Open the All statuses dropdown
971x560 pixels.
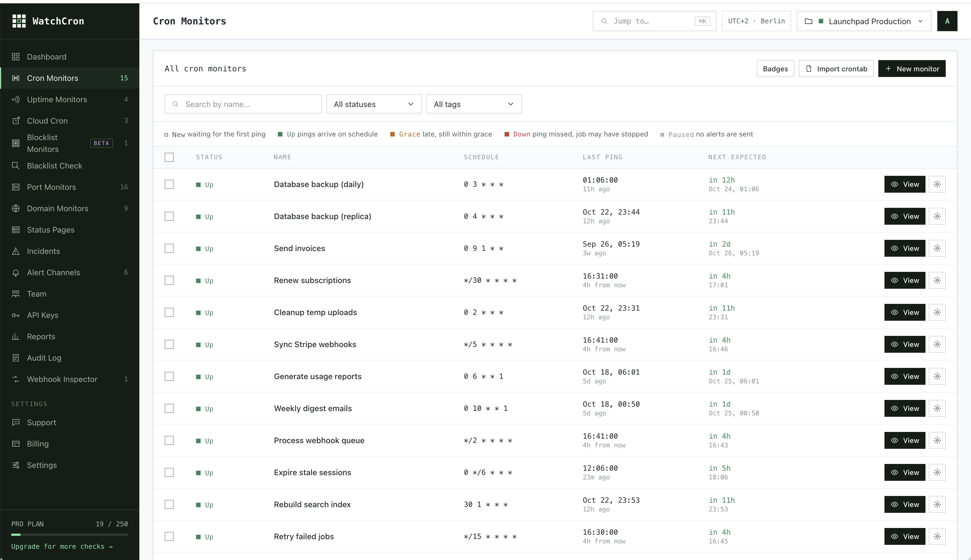tap(374, 104)
